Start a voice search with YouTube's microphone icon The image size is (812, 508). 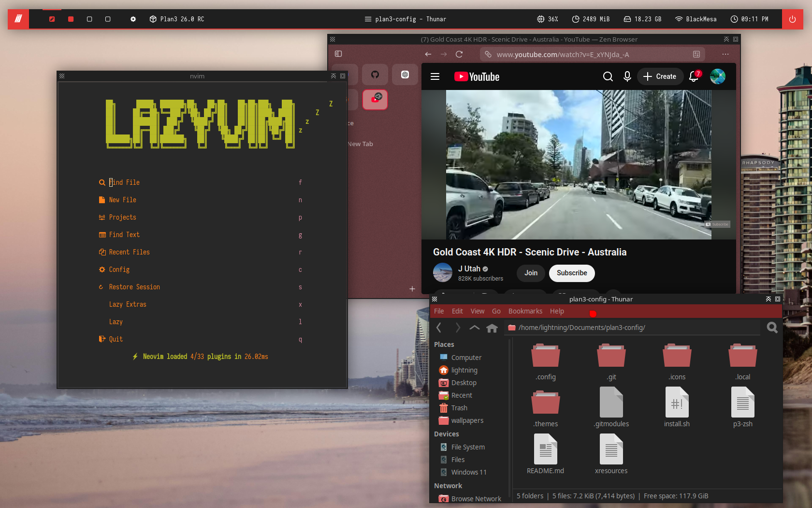tap(627, 76)
